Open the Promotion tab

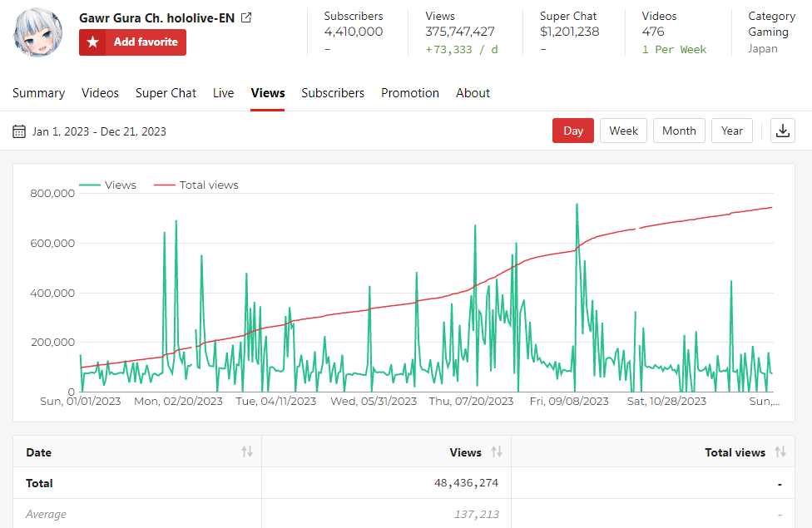pos(410,93)
